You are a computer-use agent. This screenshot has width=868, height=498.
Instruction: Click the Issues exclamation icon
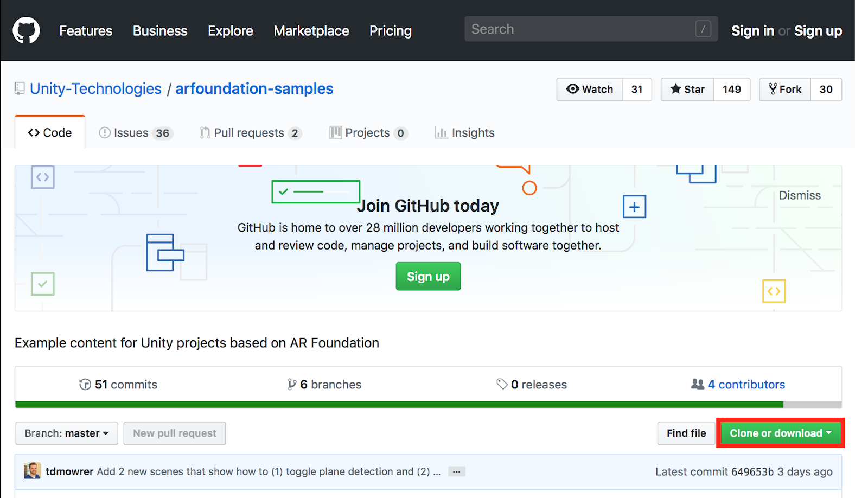tap(105, 133)
